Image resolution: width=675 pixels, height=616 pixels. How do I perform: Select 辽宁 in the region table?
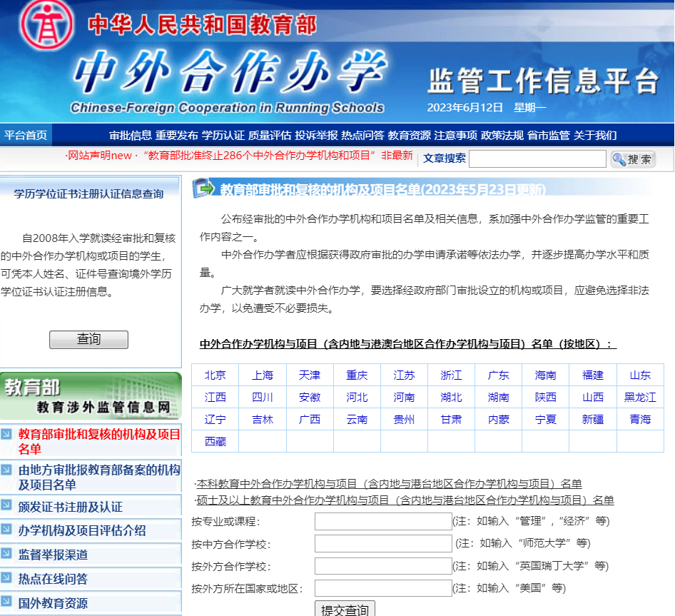(215, 420)
